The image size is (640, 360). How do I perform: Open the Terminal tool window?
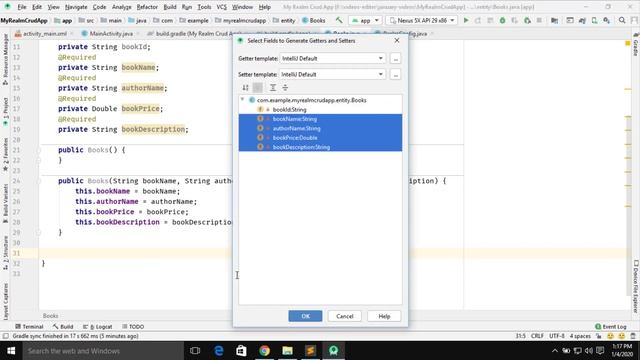tap(29, 327)
